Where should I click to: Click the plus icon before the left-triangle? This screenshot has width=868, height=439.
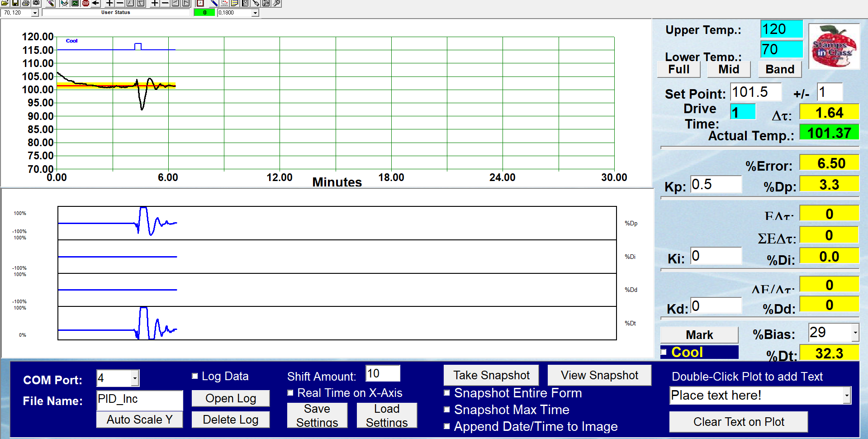pos(155,3)
